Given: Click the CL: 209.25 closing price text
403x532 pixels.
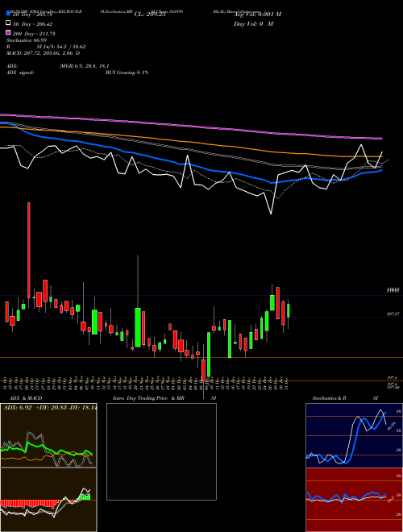Looking at the screenshot, I should tap(150, 15).
